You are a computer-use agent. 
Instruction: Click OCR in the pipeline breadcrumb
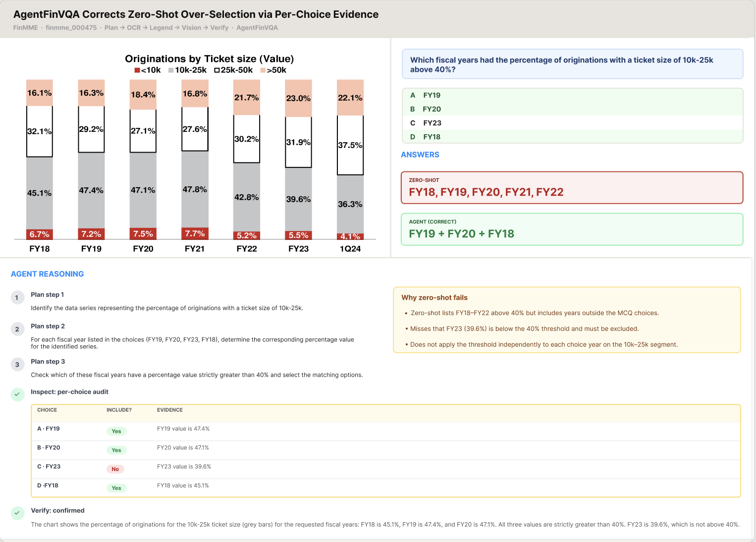134,28
